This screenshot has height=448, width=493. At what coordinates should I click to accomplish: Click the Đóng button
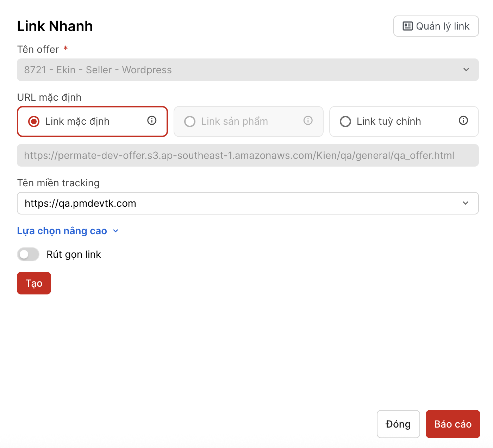(x=398, y=424)
